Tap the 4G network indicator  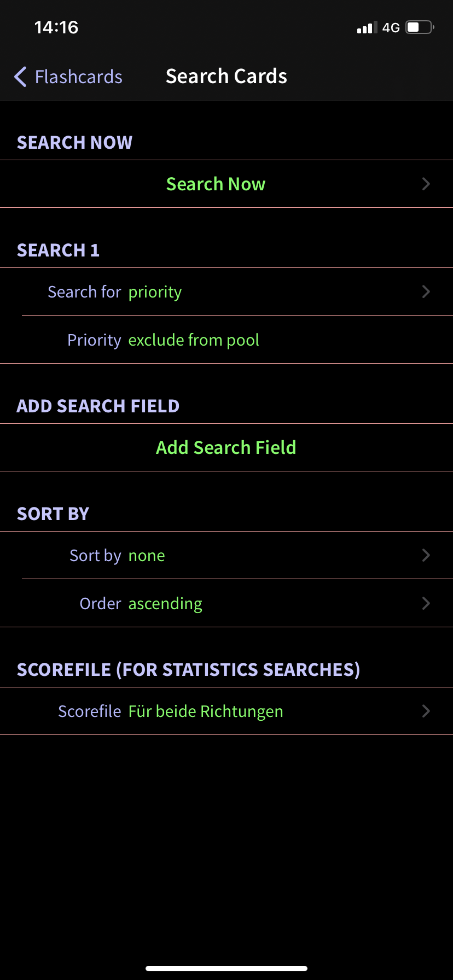point(391,27)
